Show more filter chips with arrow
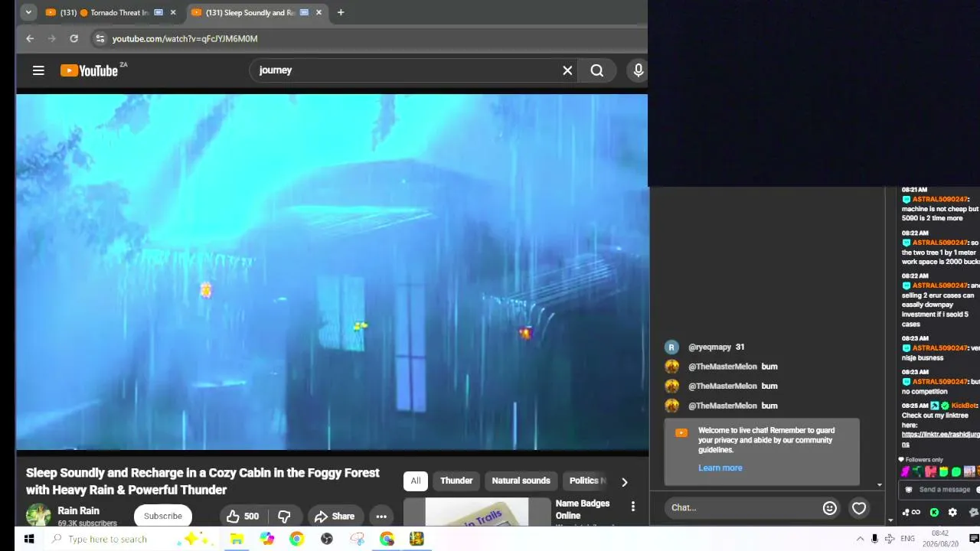This screenshot has width=980, height=551. pyautogui.click(x=624, y=481)
